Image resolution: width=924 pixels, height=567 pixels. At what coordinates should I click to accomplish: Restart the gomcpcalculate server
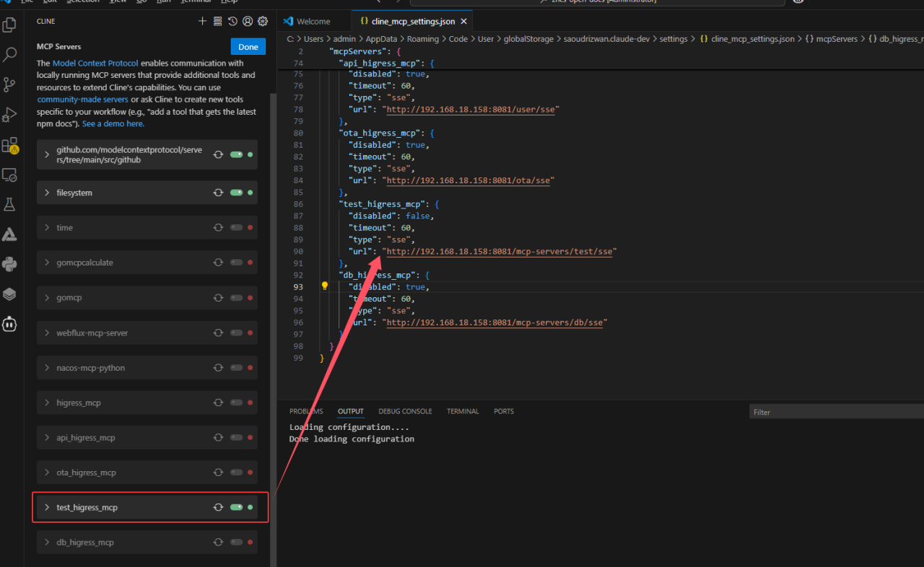pyautogui.click(x=218, y=263)
